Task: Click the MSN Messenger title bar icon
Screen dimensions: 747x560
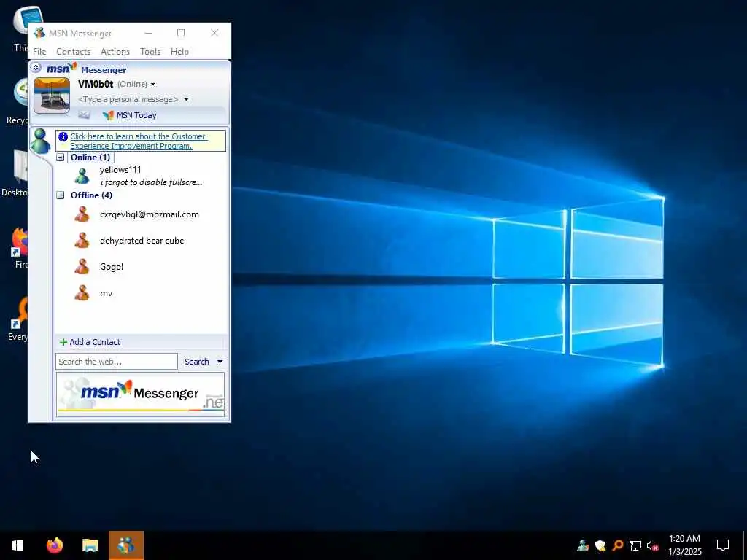Action: [39, 33]
